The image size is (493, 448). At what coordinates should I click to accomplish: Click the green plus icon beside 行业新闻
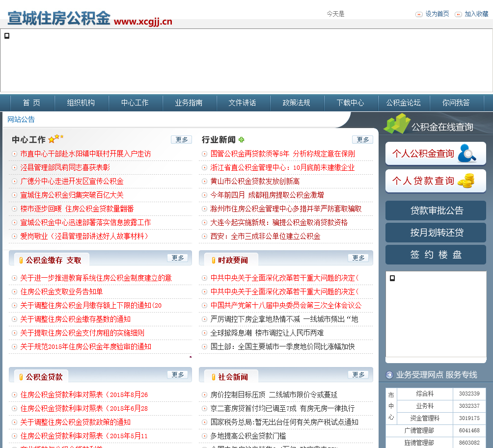pyautogui.click(x=241, y=140)
